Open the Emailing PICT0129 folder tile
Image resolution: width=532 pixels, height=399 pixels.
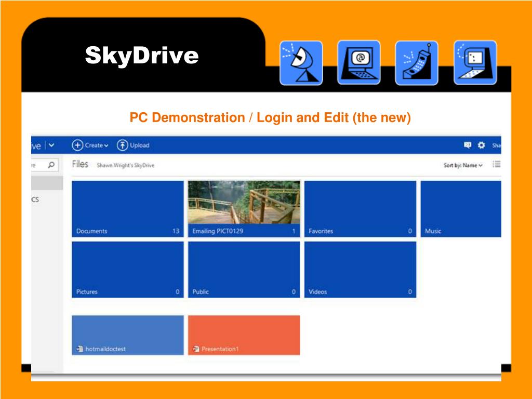[244, 209]
